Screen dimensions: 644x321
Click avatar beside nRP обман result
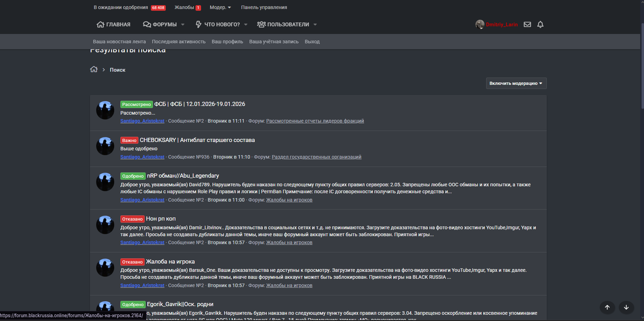[105, 182]
